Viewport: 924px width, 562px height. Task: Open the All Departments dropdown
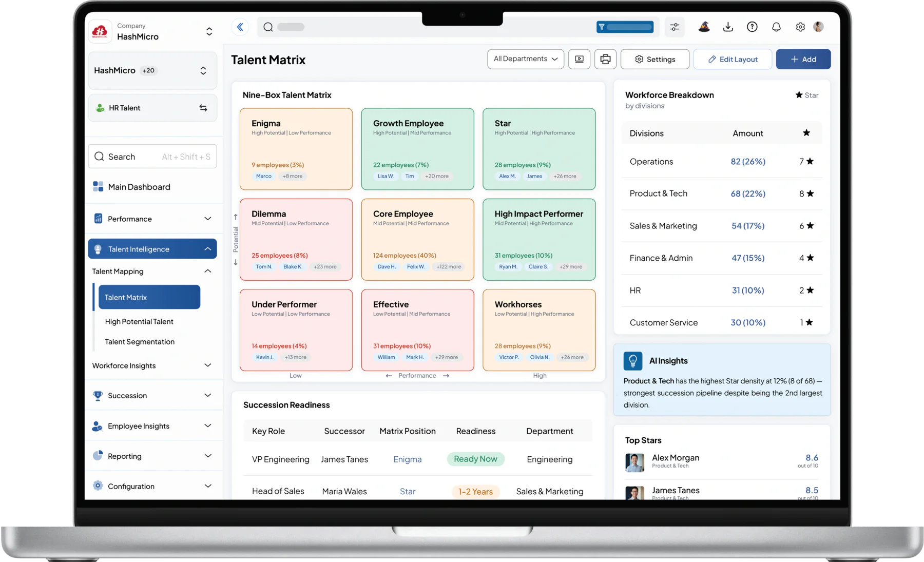[526, 59]
